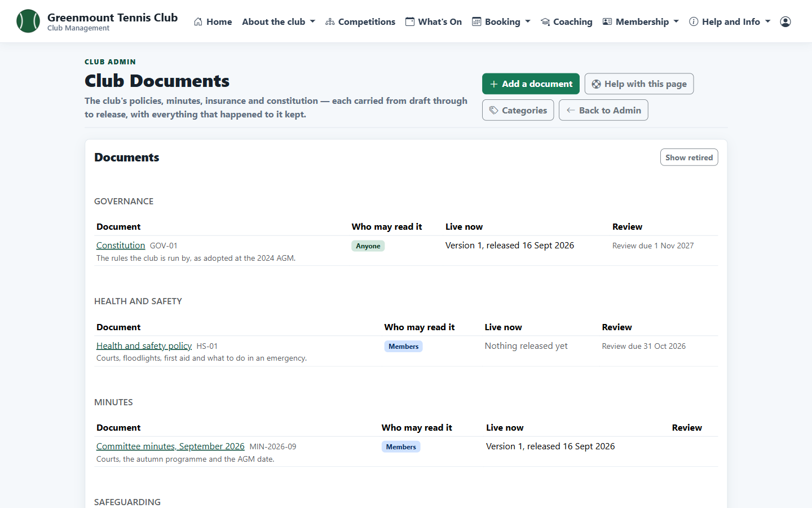
Task: Click the Greenmount tennis ball logo
Action: point(28,21)
